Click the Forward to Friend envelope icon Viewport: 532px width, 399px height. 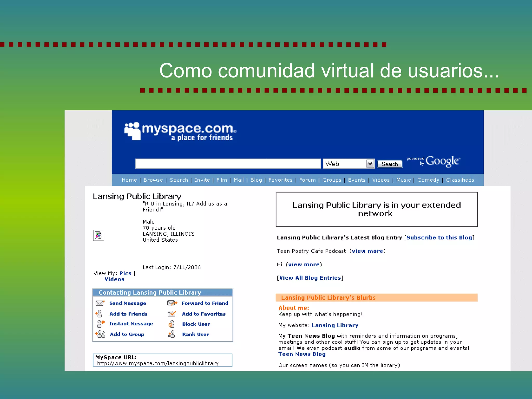click(172, 303)
